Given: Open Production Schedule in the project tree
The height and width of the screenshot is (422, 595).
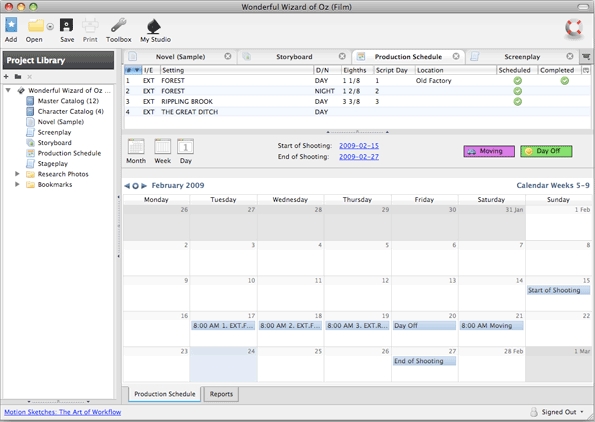Looking at the screenshot, I should pos(69,153).
